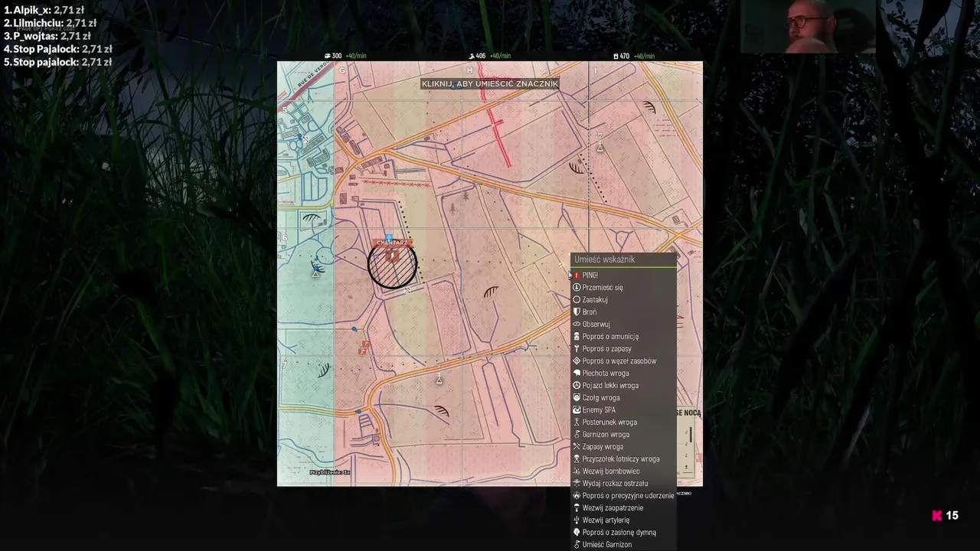Click 'KLIKNIJ, ABY UMIEŚCIĆ ZNACZNIK' banner

(490, 84)
